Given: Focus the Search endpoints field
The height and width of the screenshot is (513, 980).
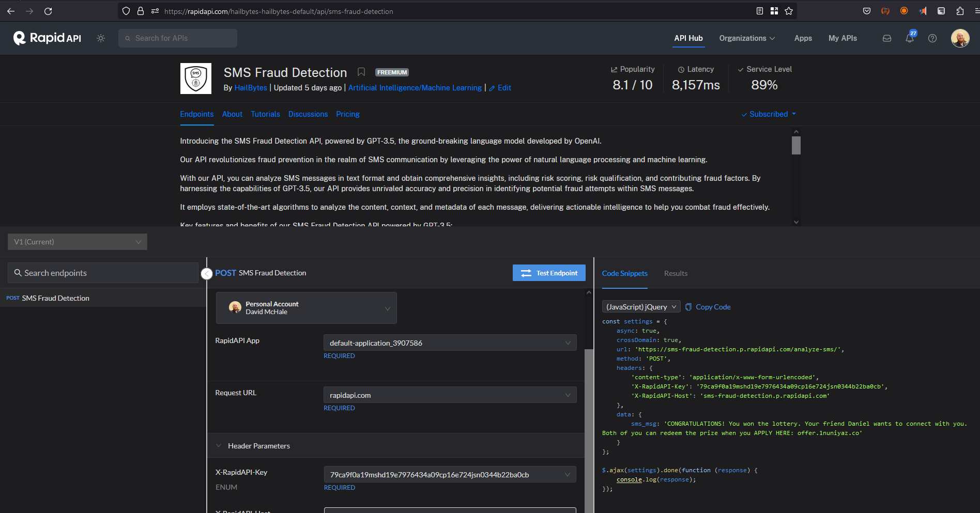Looking at the screenshot, I should tap(103, 273).
